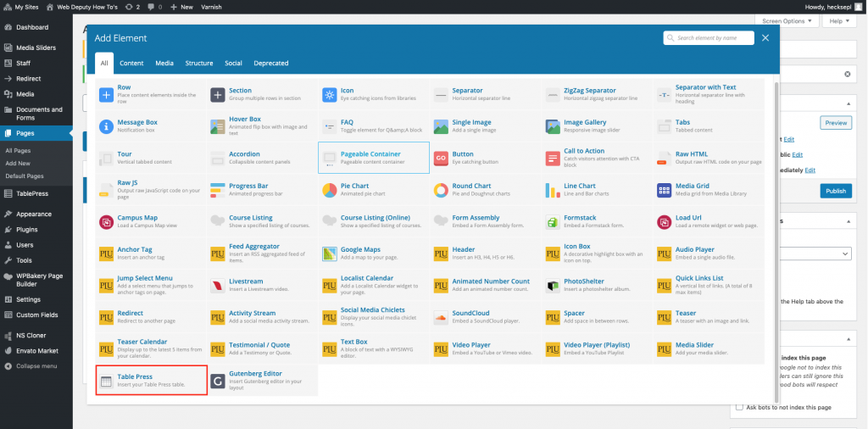Click the red GO Button icon

[441, 159]
